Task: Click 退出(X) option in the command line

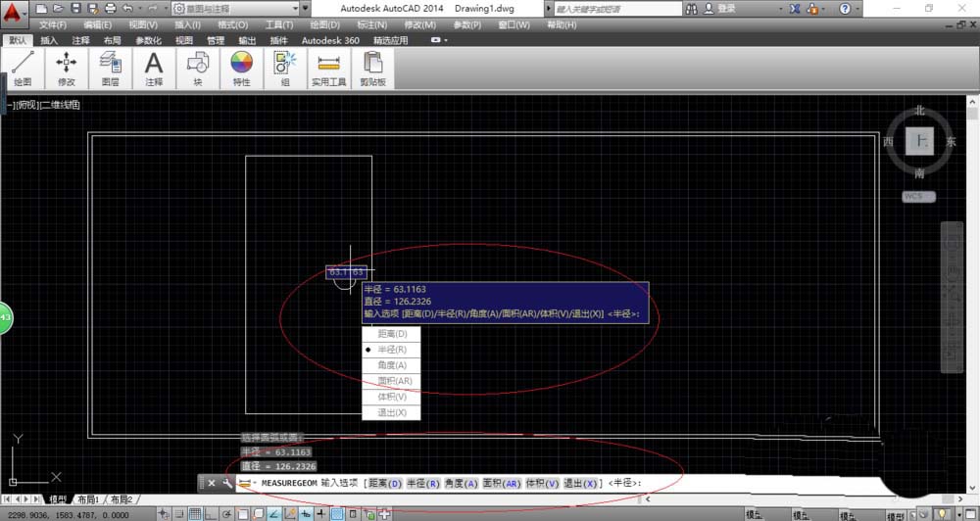Action: click(580, 483)
